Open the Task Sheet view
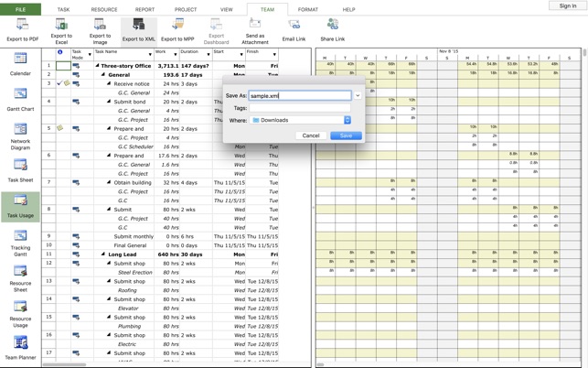Screen dimensions: 588x368 [20, 171]
